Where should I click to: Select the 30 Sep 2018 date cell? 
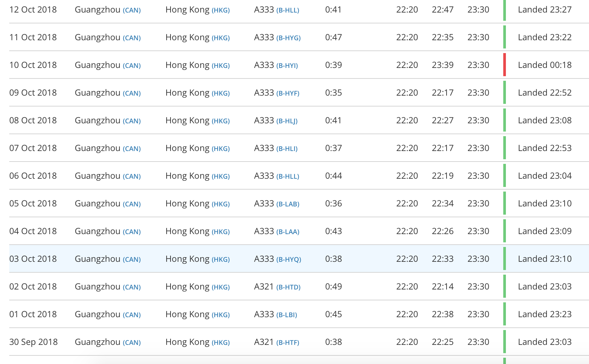33,342
